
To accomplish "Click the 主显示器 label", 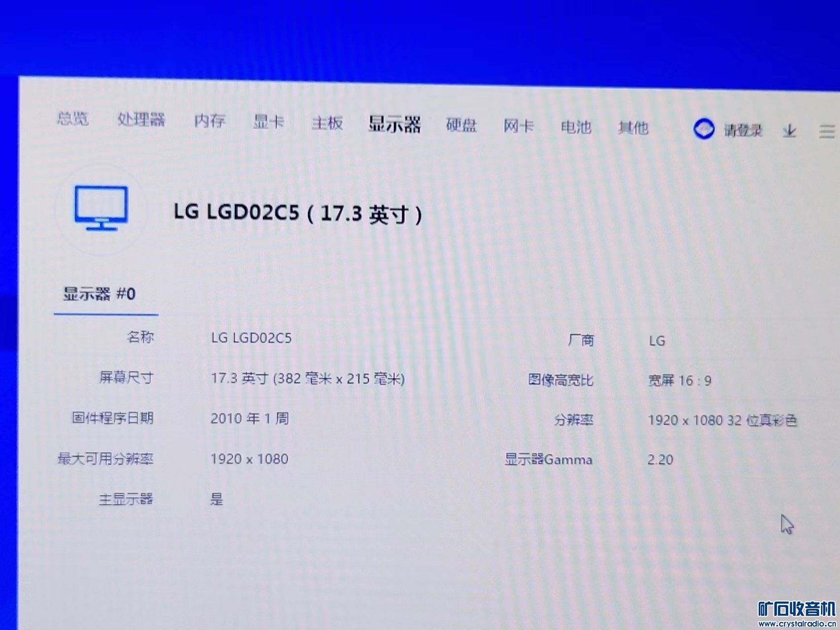I will click(x=126, y=499).
